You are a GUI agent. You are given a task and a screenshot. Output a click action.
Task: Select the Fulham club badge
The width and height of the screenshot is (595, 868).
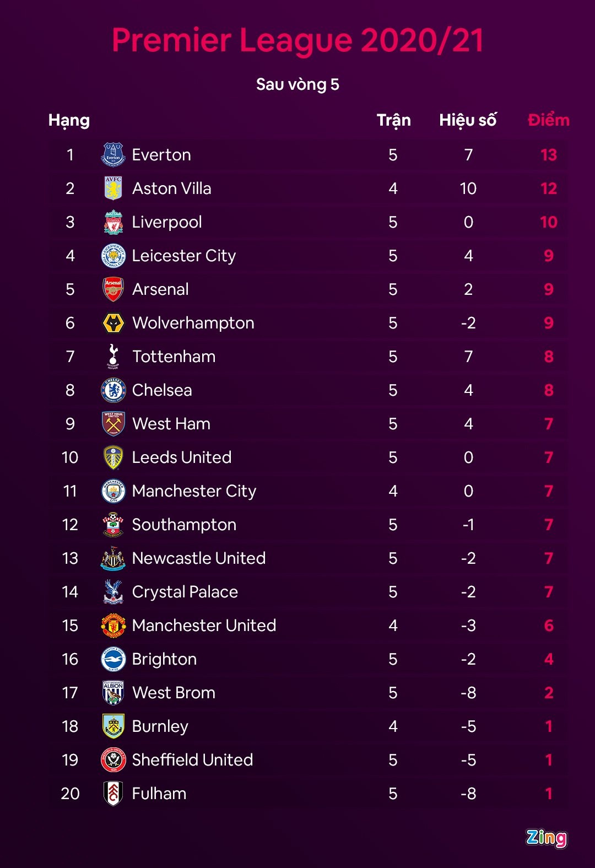113,794
